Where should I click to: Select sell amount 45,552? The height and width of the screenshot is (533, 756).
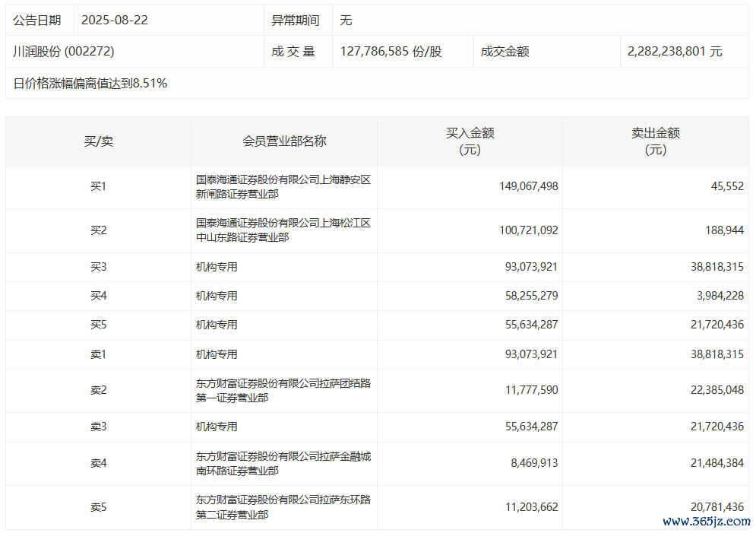[727, 186]
